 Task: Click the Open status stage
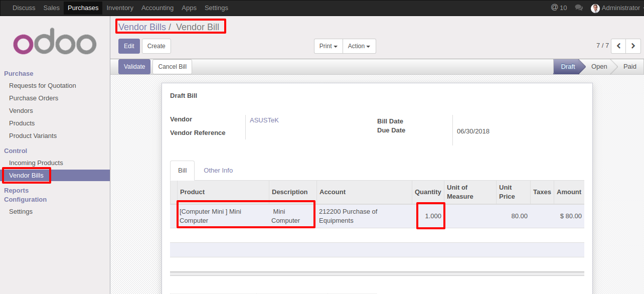(x=599, y=67)
